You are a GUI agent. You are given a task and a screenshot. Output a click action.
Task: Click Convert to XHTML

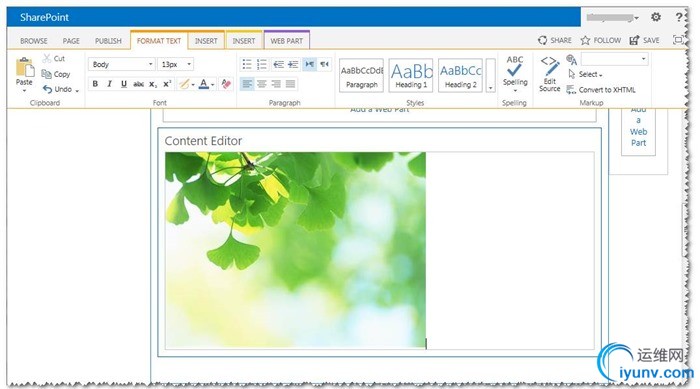[601, 90]
